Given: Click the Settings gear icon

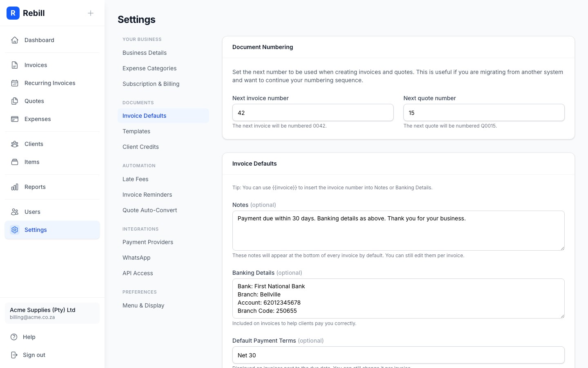Looking at the screenshot, I should point(15,230).
